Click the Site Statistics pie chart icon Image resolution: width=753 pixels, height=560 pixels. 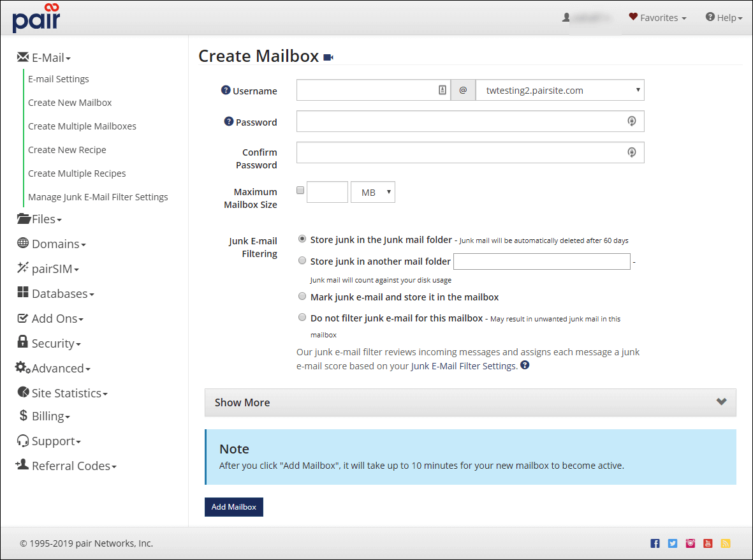tap(23, 392)
